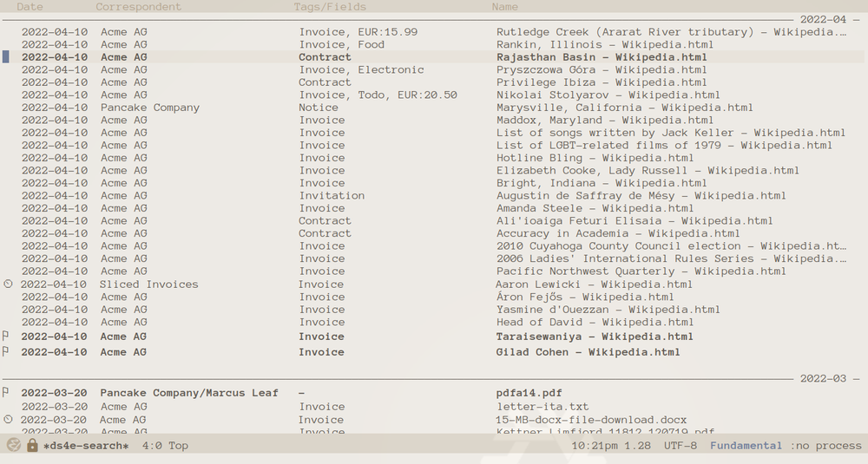This screenshot has height=464, width=868.
Task: Click the flag icon beside the pdfa14.pdf row
Action: click(x=6, y=393)
